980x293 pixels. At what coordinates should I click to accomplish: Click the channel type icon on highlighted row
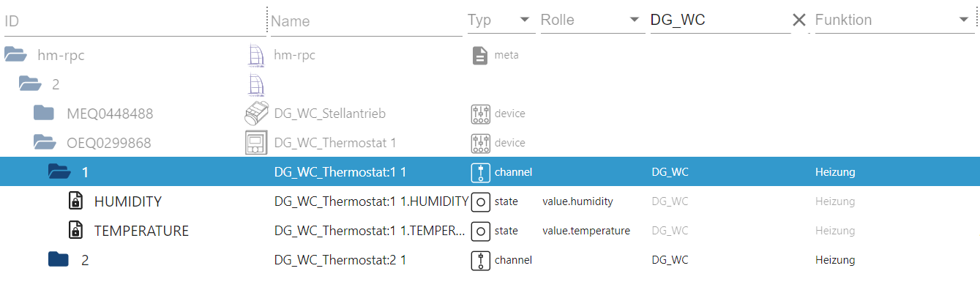point(479,172)
